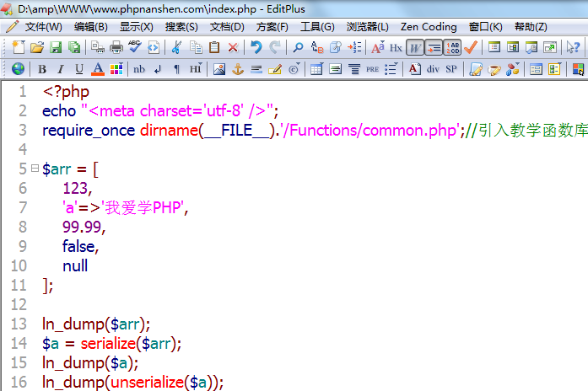The image size is (588, 391).
Task: Open the table insert dropdown
Action: 316,69
